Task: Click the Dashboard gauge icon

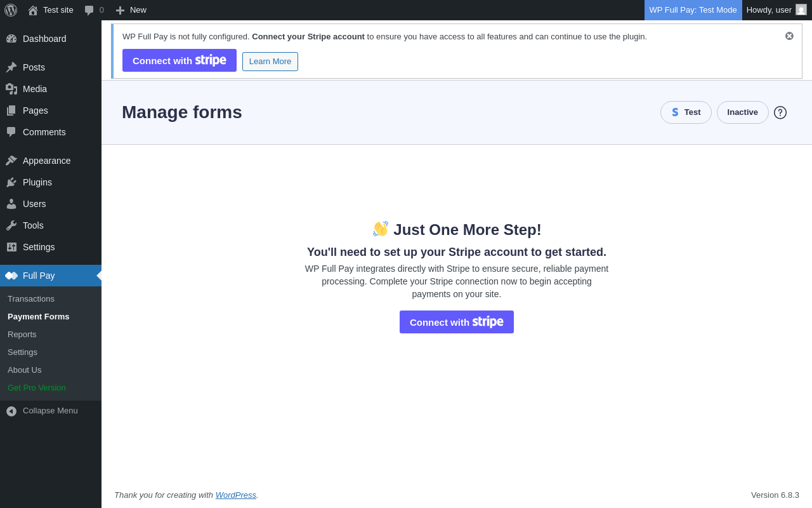Action: point(11,39)
